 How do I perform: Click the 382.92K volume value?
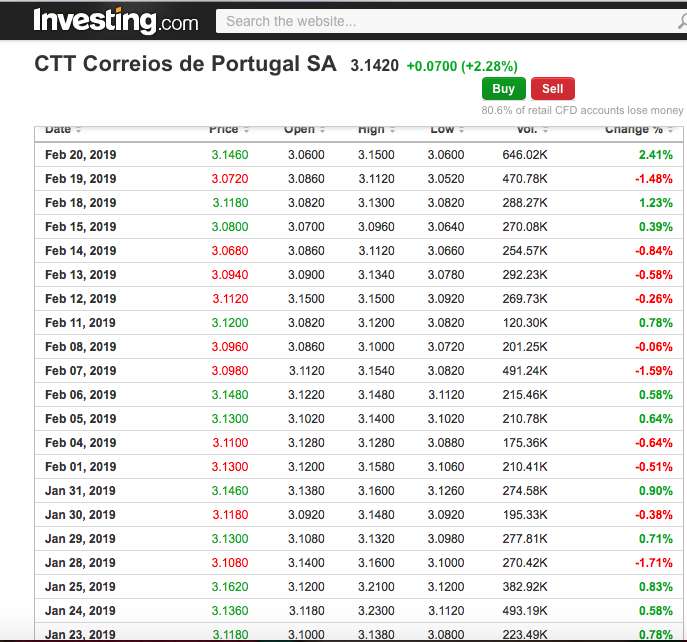tap(525, 587)
